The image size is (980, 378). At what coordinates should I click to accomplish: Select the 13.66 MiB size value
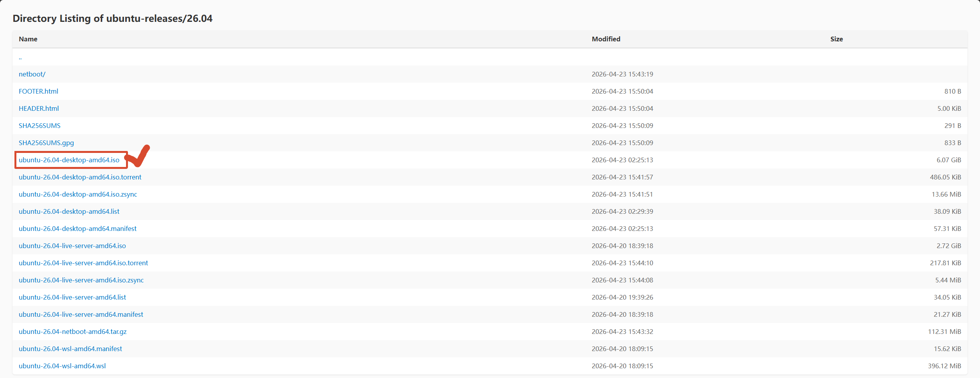point(946,194)
